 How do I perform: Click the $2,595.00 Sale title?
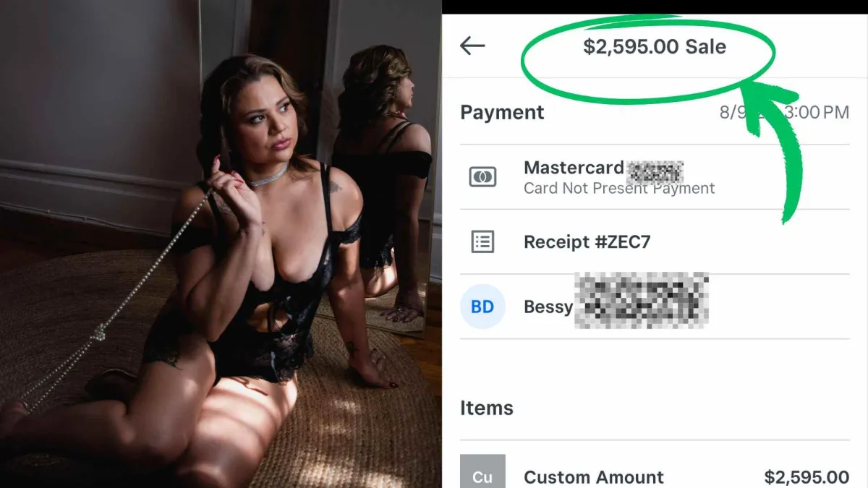(655, 47)
